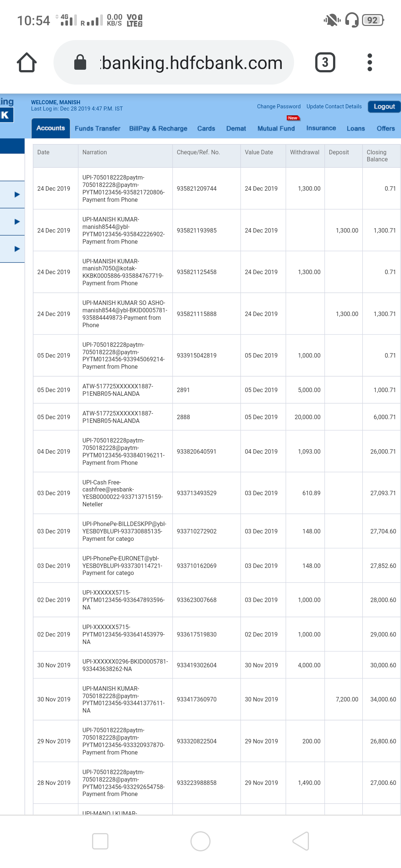Click the PhonePe-EURONET narration cell
Screen dimensions: 401x868
coord(125,566)
